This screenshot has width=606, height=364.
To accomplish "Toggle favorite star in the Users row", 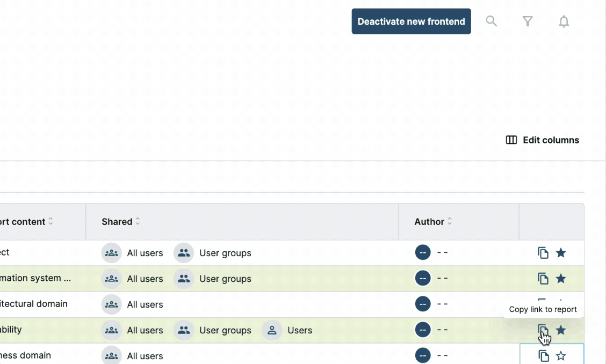I will pyautogui.click(x=561, y=330).
